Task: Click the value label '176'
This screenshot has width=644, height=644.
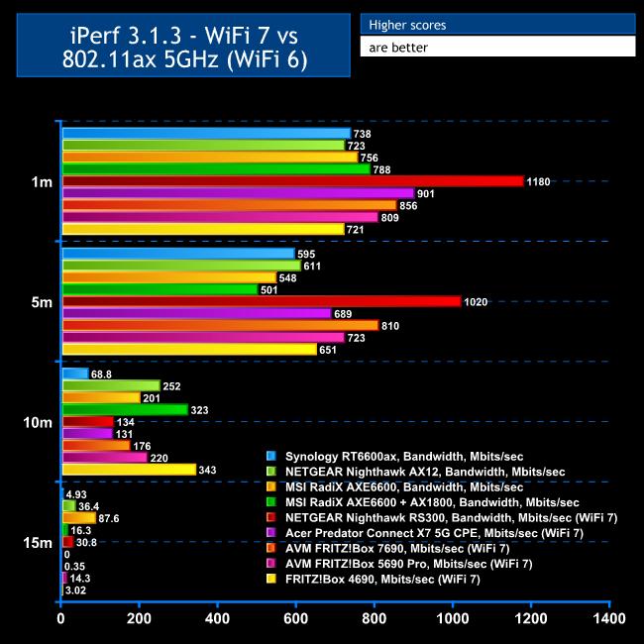Action: [142, 446]
